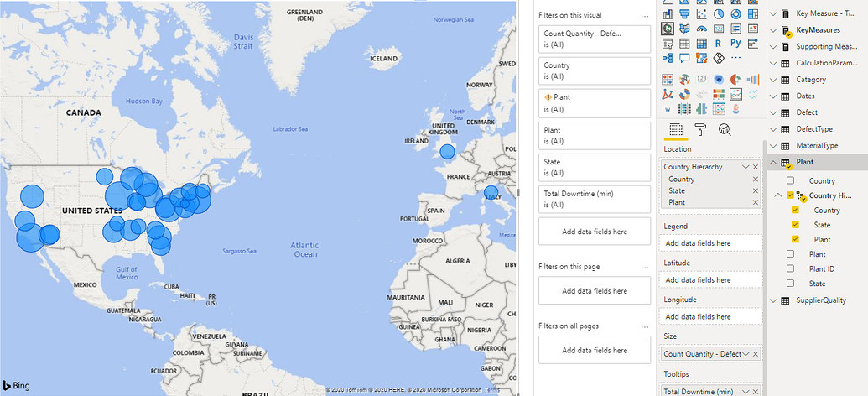Choose the R script visual icon
The width and height of the screenshot is (868, 396).
coord(718,43)
